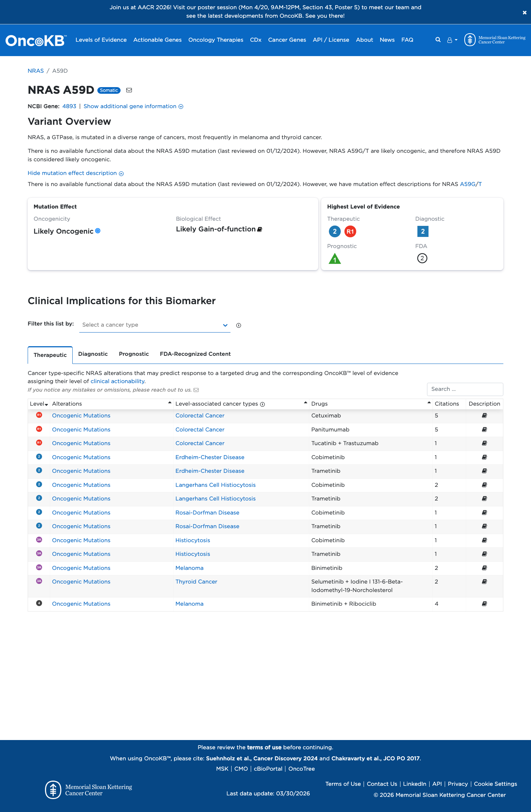
Task: Open Levels of Evidence menu item
Action: 101,40
